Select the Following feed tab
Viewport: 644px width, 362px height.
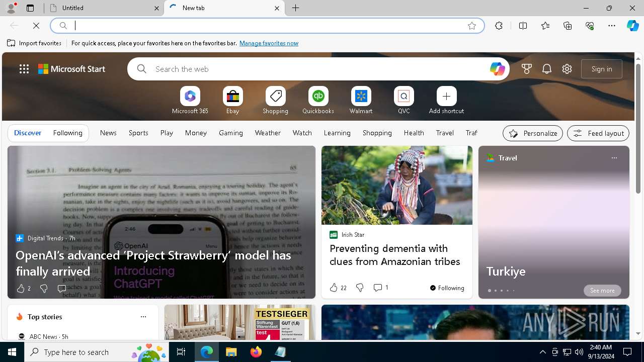click(67, 133)
